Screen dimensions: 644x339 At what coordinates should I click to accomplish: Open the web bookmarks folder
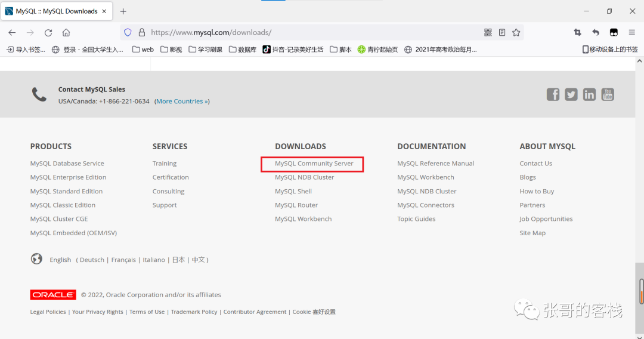pyautogui.click(x=143, y=50)
